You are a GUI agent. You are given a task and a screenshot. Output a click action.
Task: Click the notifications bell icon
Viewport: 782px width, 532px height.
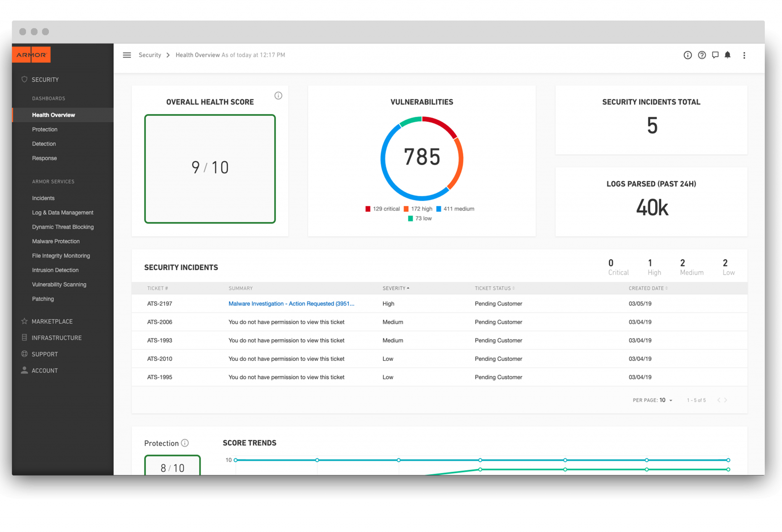tap(728, 55)
